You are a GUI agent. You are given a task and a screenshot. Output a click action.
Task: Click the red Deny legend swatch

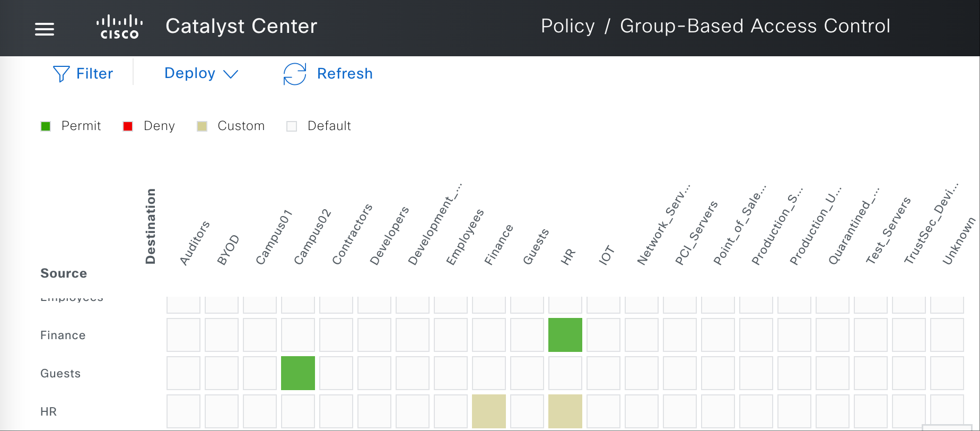point(128,126)
